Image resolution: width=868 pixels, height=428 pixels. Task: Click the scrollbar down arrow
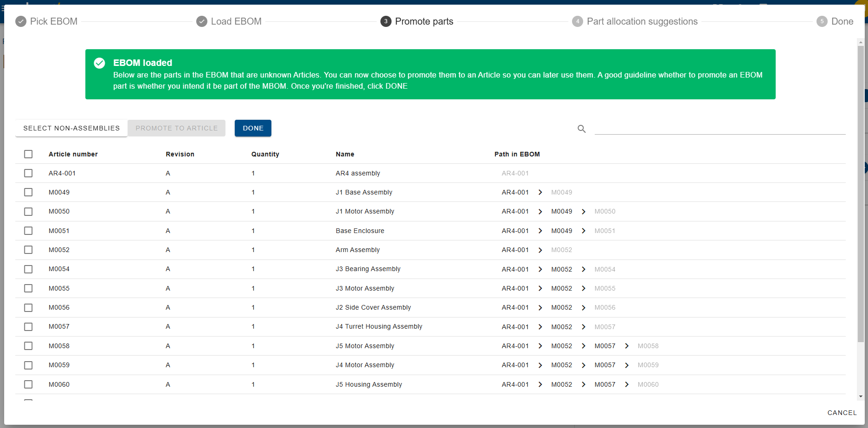(861, 396)
